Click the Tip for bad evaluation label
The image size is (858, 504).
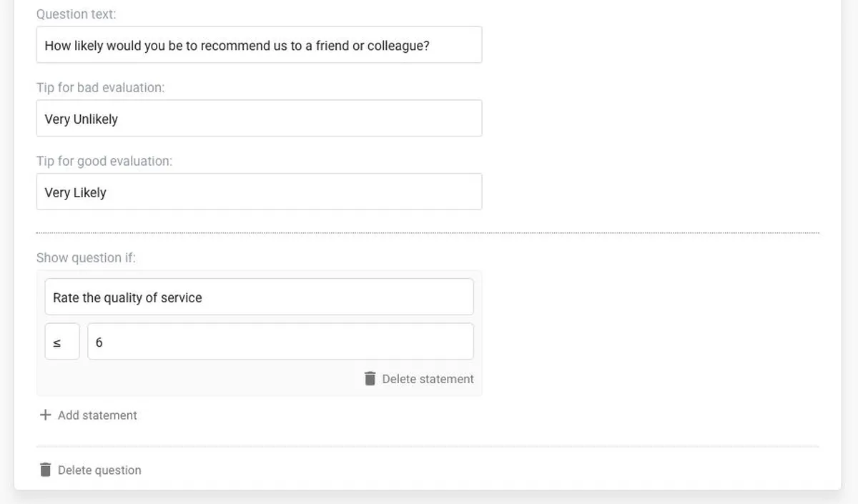(100, 87)
